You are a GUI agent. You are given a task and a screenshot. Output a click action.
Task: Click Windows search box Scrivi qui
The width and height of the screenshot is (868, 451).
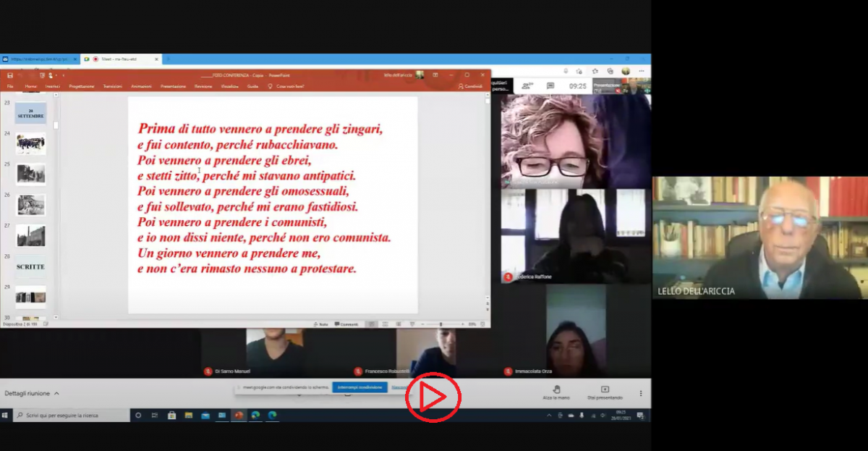tap(70, 416)
